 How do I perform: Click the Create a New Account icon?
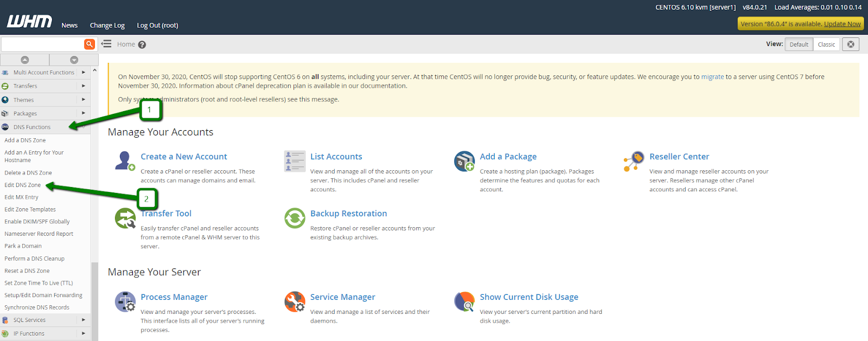pyautogui.click(x=125, y=161)
